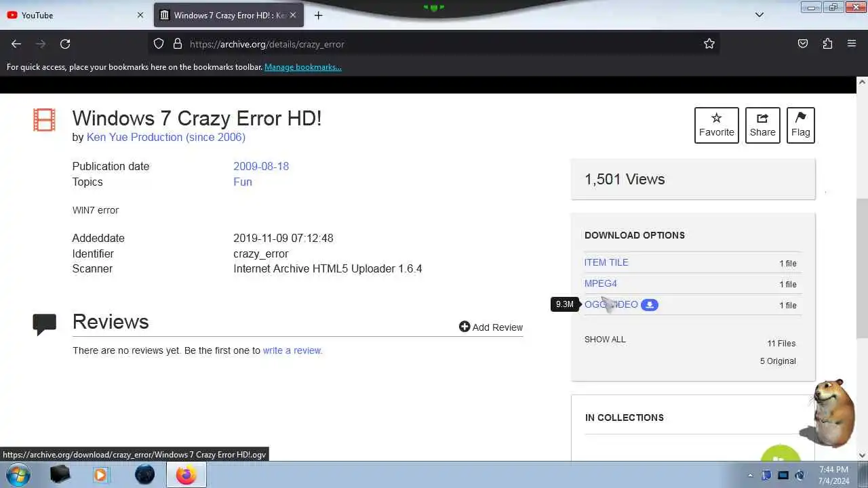Open the dark globe taskbar icon
This screenshot has height=488, width=868.
coord(144,474)
